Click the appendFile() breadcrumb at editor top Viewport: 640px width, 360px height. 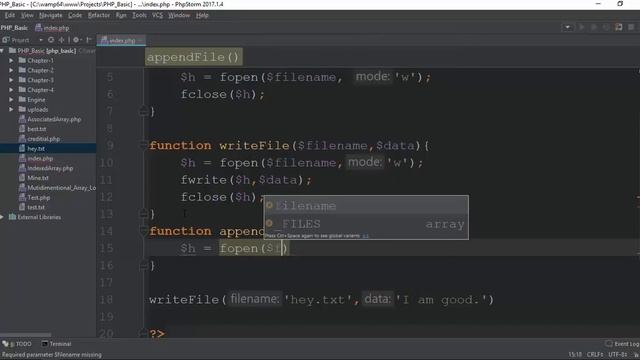click(193, 57)
